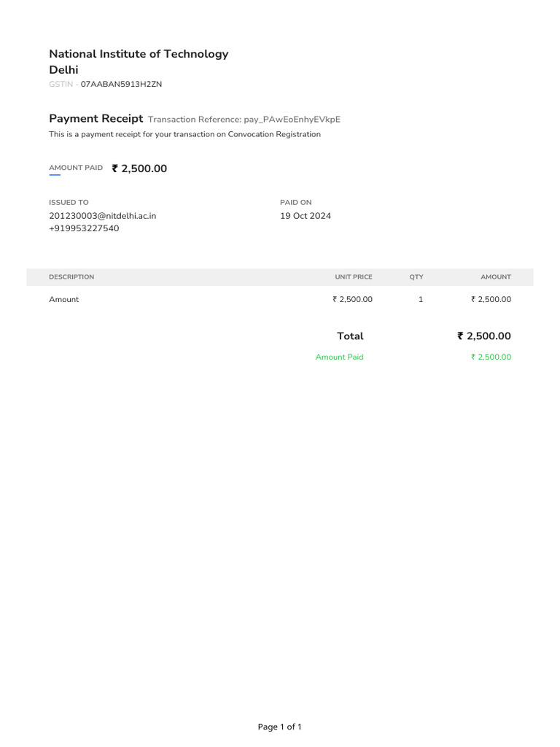Select transaction reference pay_PAwEoEnhyEVkpE
The width and height of the screenshot is (560, 747).
[x=292, y=120]
